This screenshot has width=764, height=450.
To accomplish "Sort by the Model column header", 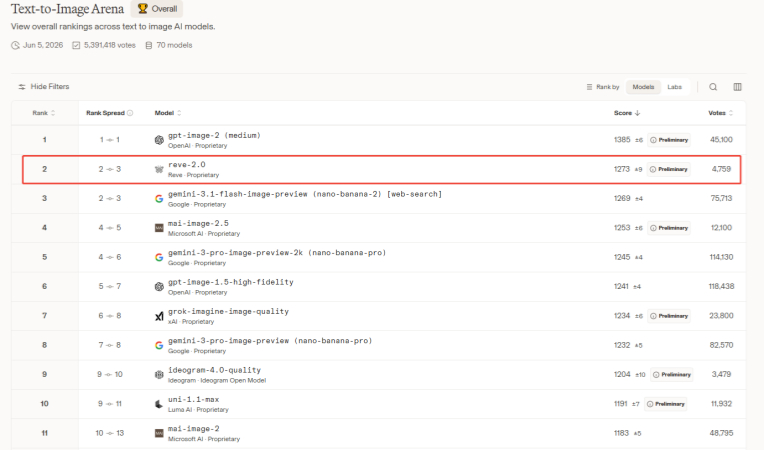I will [x=168, y=113].
